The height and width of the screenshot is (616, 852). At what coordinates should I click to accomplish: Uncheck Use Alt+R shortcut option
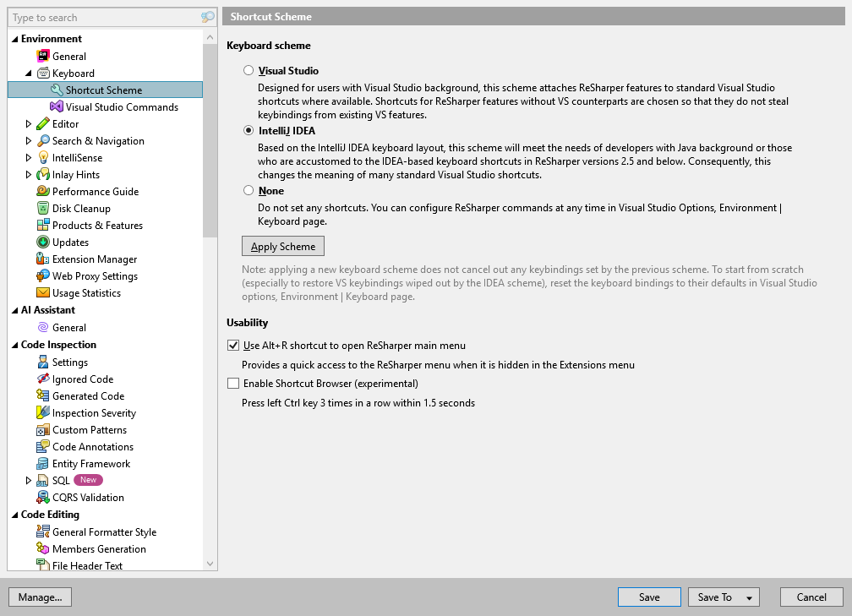(x=232, y=345)
